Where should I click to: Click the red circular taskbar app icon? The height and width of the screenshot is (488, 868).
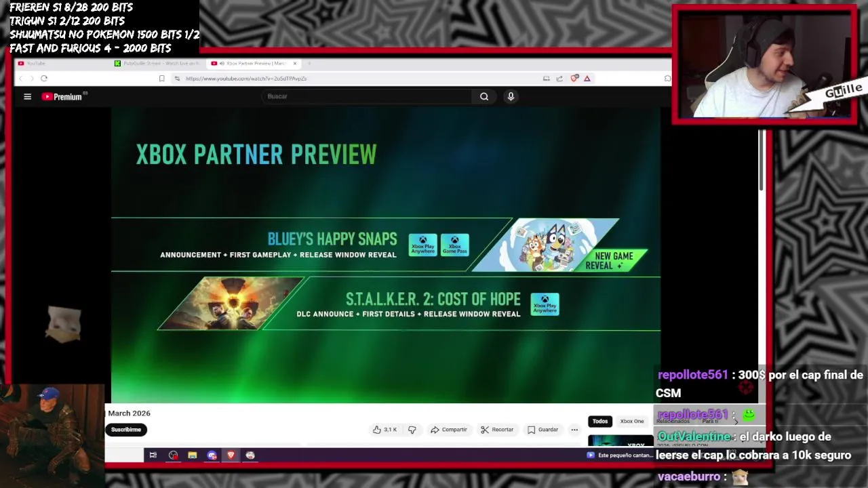(174, 455)
